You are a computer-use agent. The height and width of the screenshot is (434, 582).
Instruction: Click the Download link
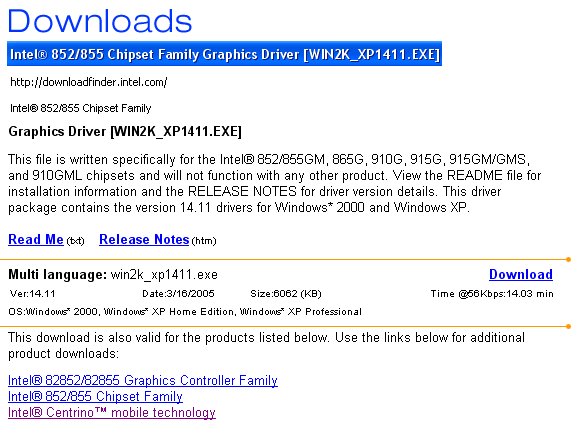(521, 274)
